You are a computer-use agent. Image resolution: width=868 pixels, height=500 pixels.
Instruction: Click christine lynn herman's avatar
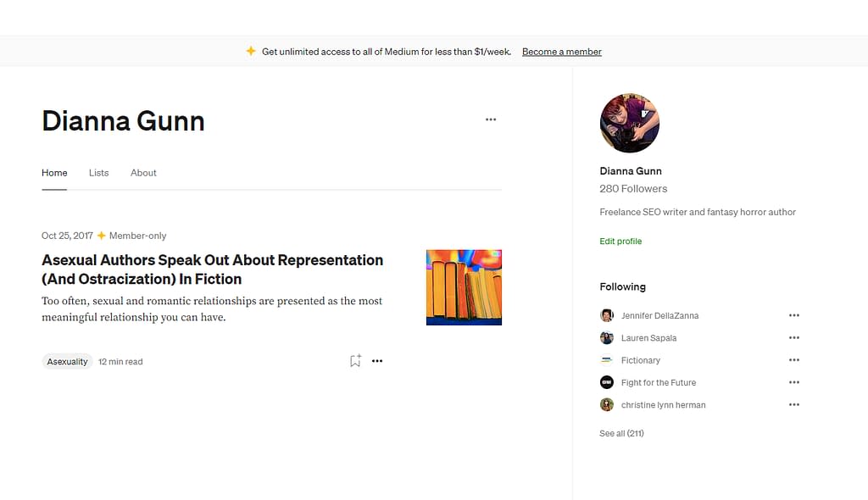[607, 404]
